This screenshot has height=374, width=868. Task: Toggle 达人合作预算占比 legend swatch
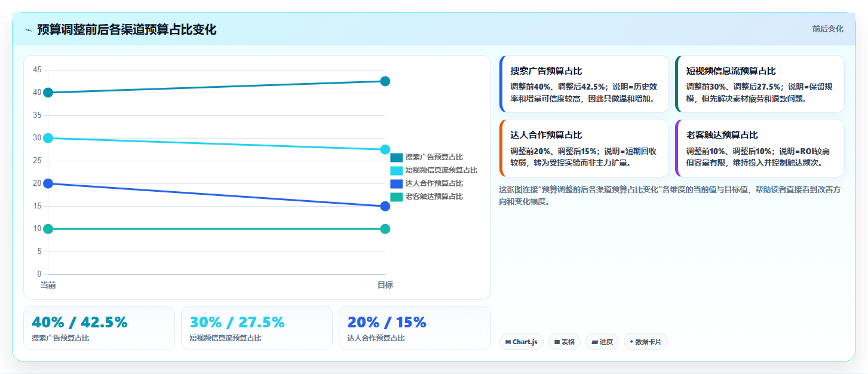pos(397,183)
